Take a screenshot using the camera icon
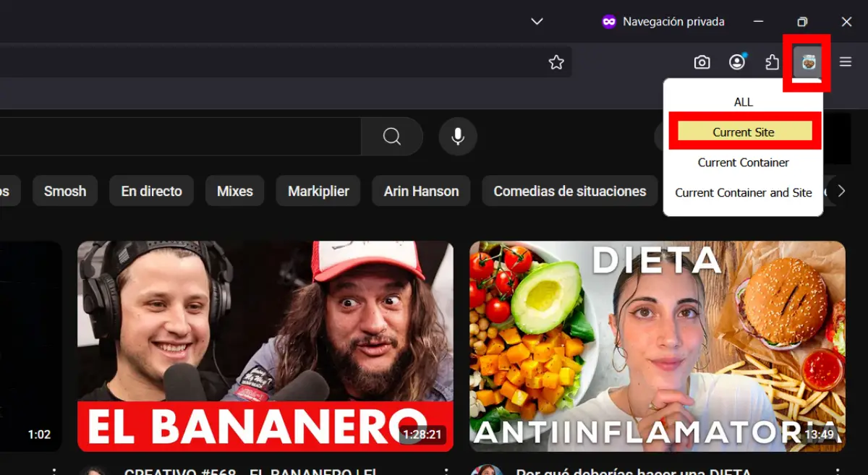The image size is (868, 475). (x=702, y=63)
